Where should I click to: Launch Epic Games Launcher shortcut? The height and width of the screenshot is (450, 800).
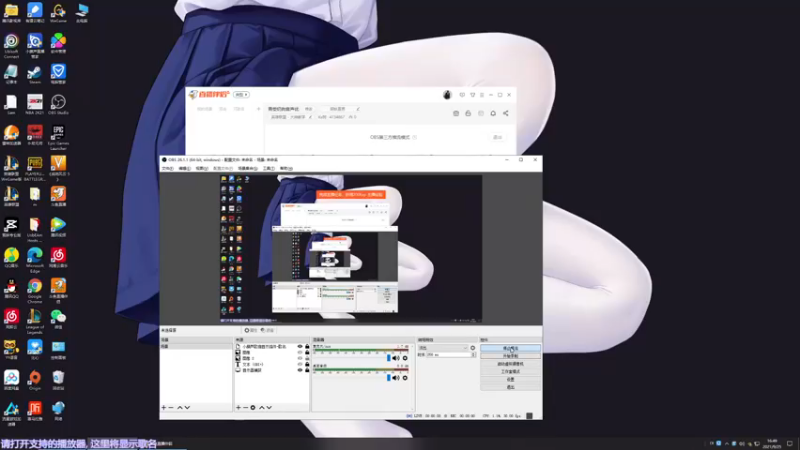click(58, 137)
